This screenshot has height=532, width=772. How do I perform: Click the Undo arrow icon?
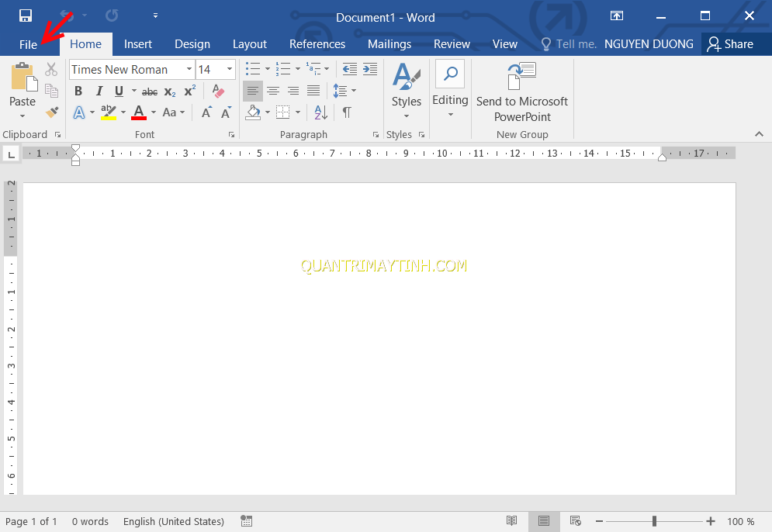[x=67, y=16]
